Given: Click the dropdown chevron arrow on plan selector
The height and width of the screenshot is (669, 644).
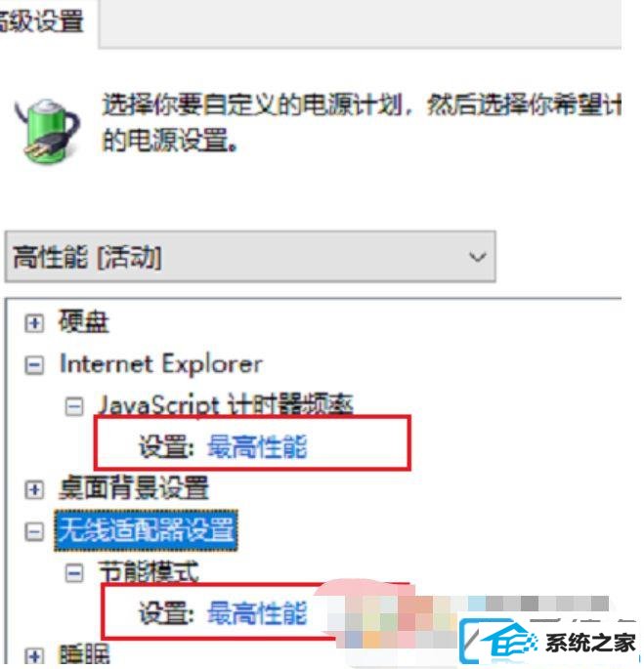Looking at the screenshot, I should click(478, 257).
